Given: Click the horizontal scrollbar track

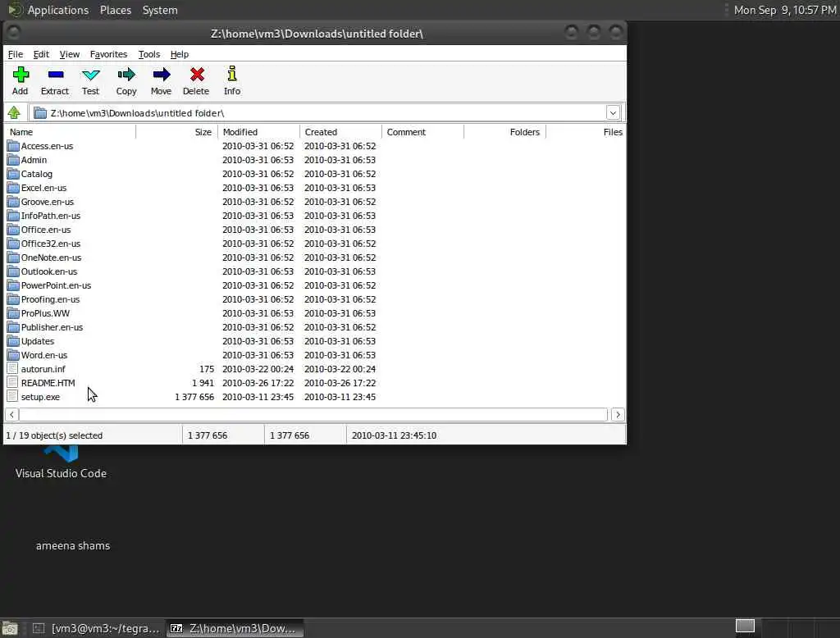Looking at the screenshot, I should (313, 415).
